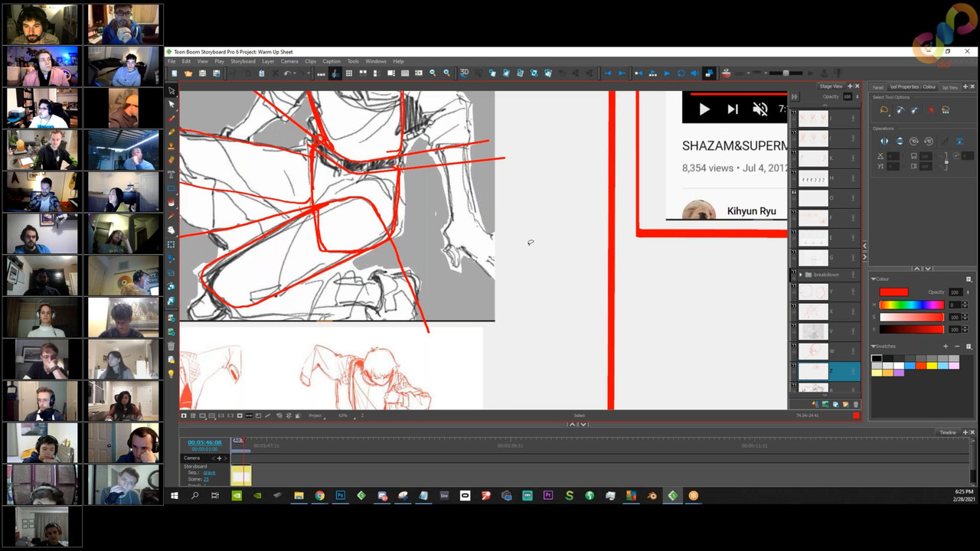Open the Windows menu
The image size is (980, 551).
(x=376, y=61)
